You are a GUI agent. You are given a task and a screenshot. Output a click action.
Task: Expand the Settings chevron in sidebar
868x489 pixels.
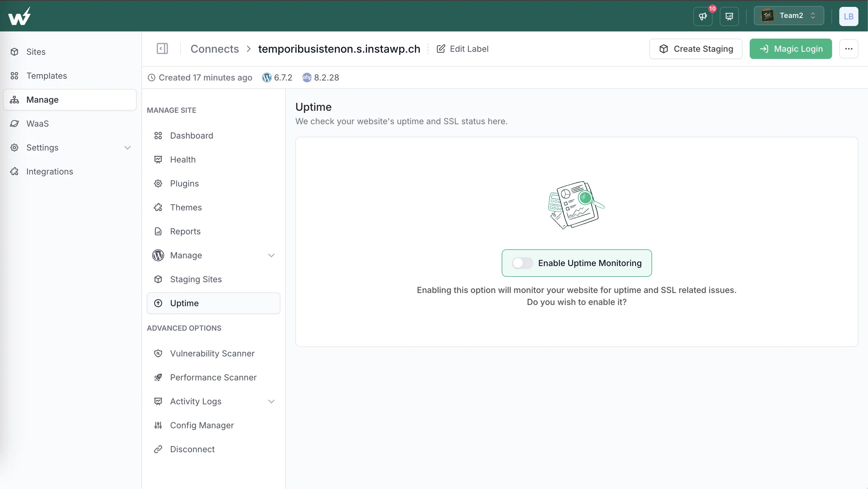click(128, 147)
